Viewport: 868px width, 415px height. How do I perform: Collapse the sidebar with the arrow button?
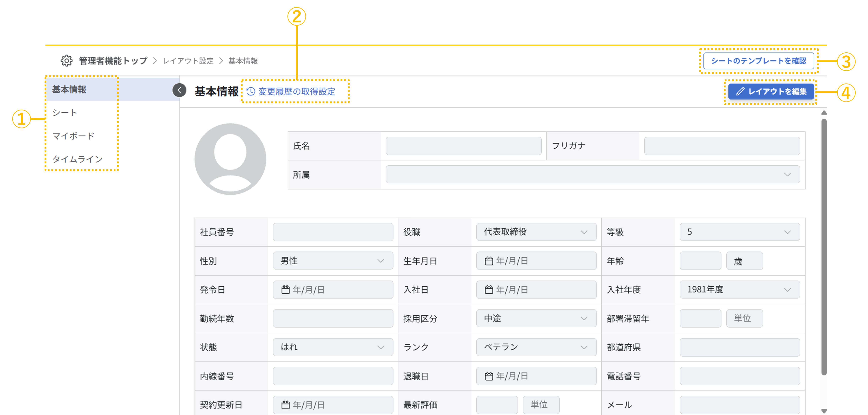179,90
